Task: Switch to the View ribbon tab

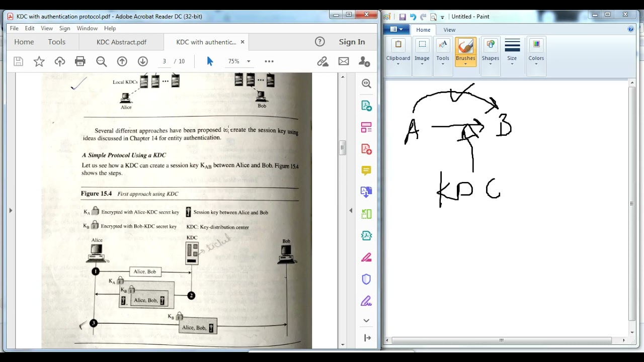Action: [x=449, y=30]
